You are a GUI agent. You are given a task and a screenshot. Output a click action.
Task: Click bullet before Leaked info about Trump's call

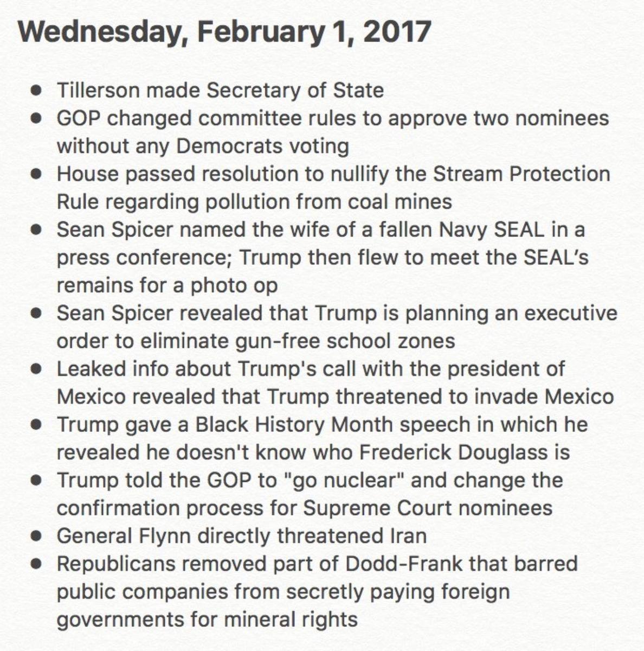pyautogui.click(x=37, y=369)
